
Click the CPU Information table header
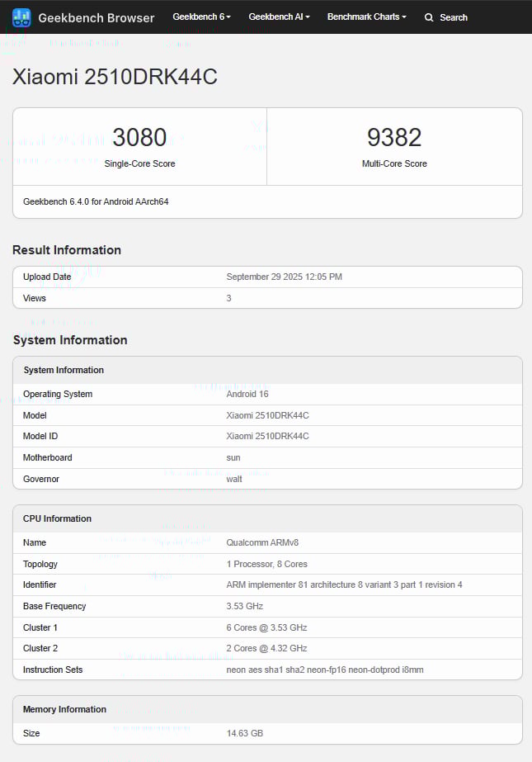57,518
